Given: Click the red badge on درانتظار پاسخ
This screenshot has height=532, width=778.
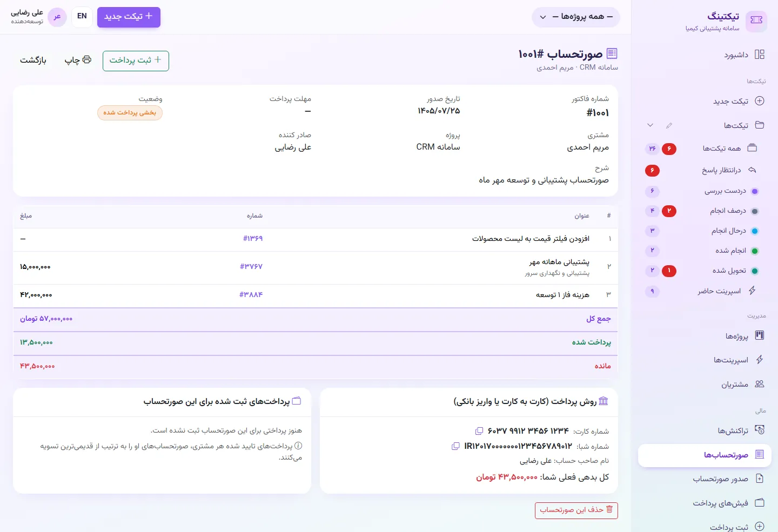Looking at the screenshot, I should point(652,171).
